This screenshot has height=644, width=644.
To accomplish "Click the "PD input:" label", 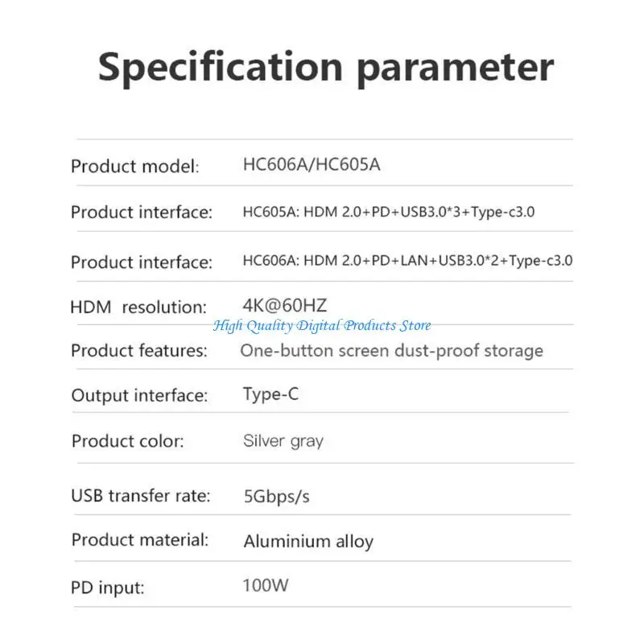I will point(108,588).
